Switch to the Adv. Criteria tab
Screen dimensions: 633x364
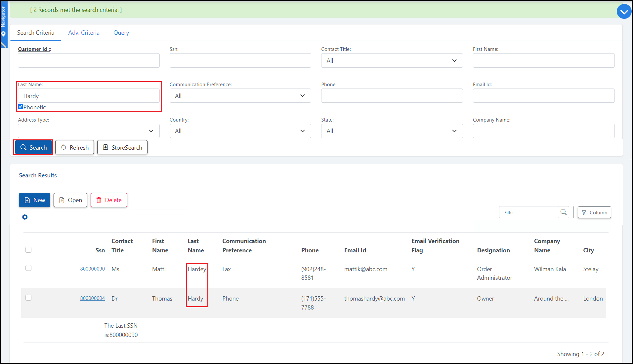tap(84, 33)
